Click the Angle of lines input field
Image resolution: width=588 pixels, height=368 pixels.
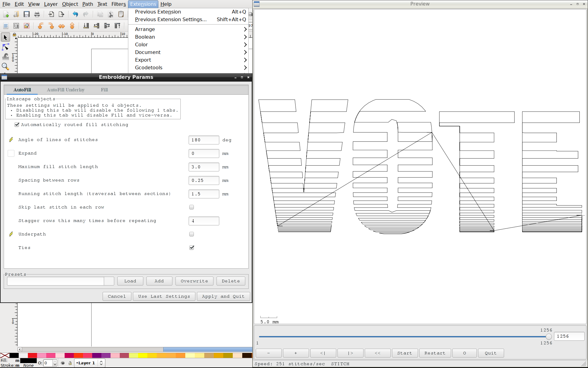coord(204,140)
